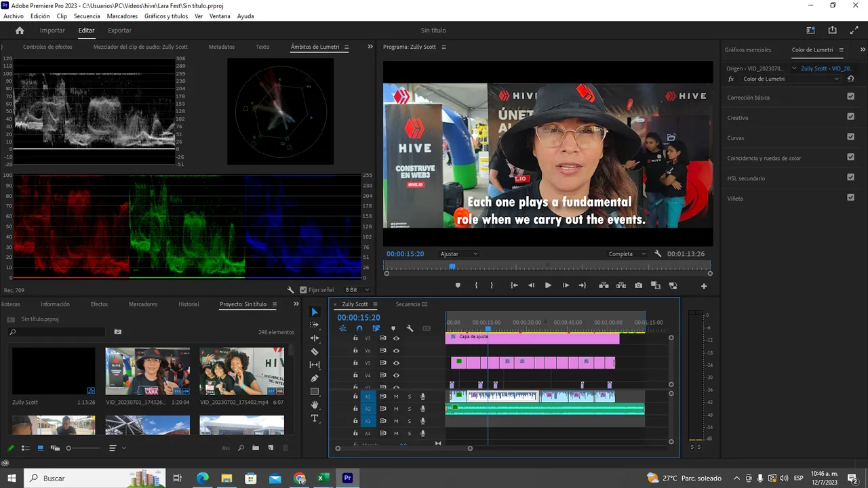
Task: Switch project panel to list view
Action: click(26, 448)
